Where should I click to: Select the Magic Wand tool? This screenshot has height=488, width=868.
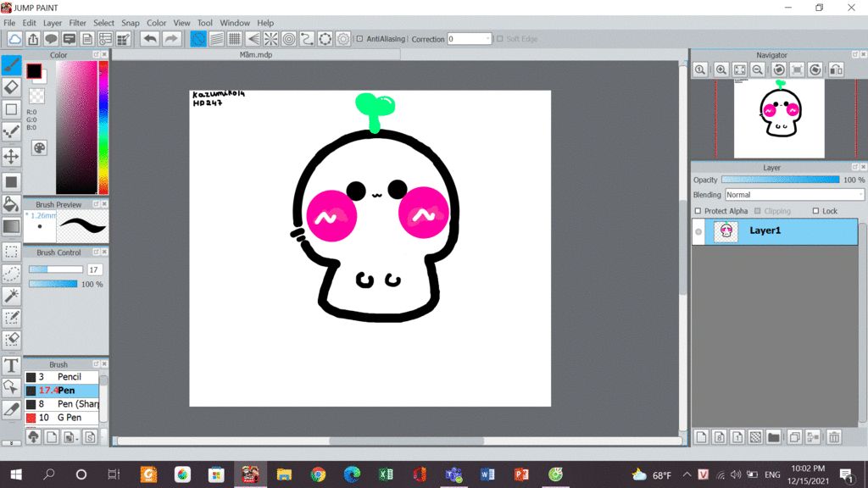click(12, 296)
